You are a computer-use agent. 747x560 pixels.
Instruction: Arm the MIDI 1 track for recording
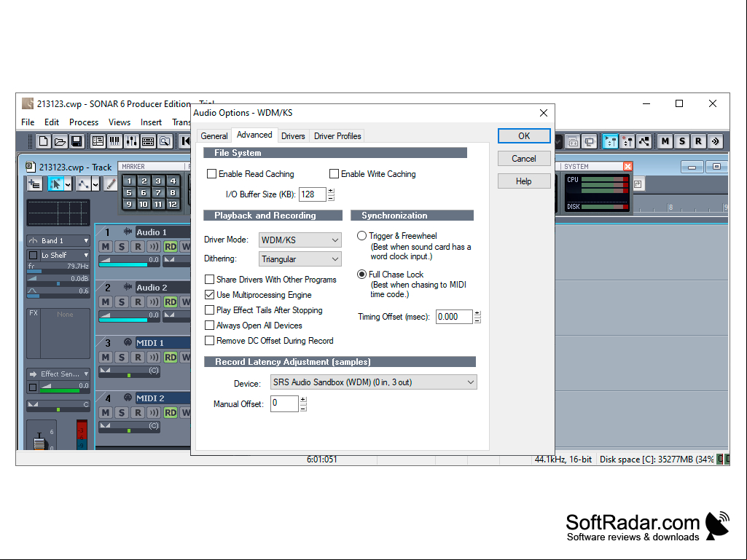click(138, 357)
